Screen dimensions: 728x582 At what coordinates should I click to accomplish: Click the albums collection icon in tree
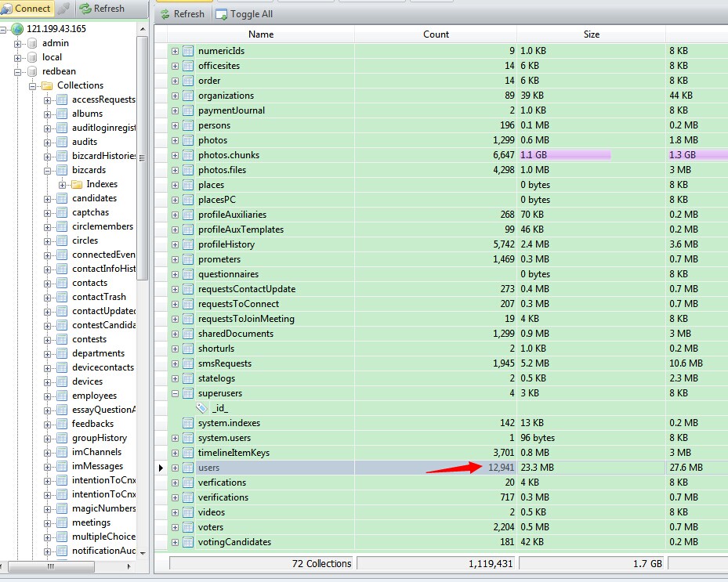pos(62,114)
